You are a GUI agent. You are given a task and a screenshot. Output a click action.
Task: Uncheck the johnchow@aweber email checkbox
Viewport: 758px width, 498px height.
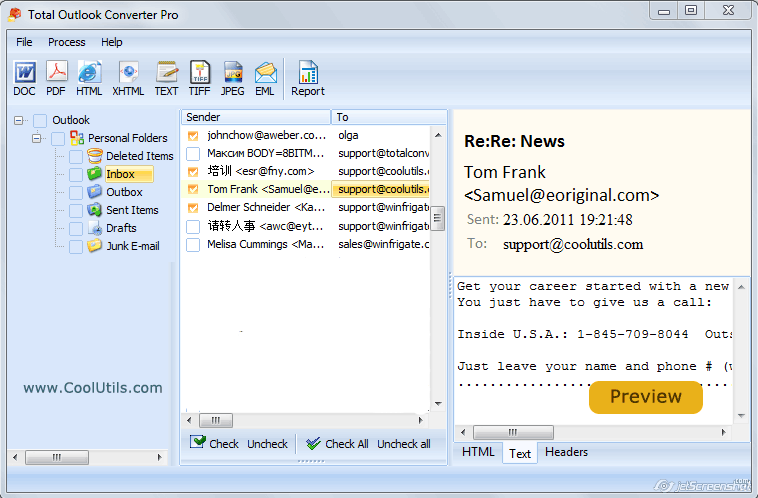pyautogui.click(x=193, y=136)
